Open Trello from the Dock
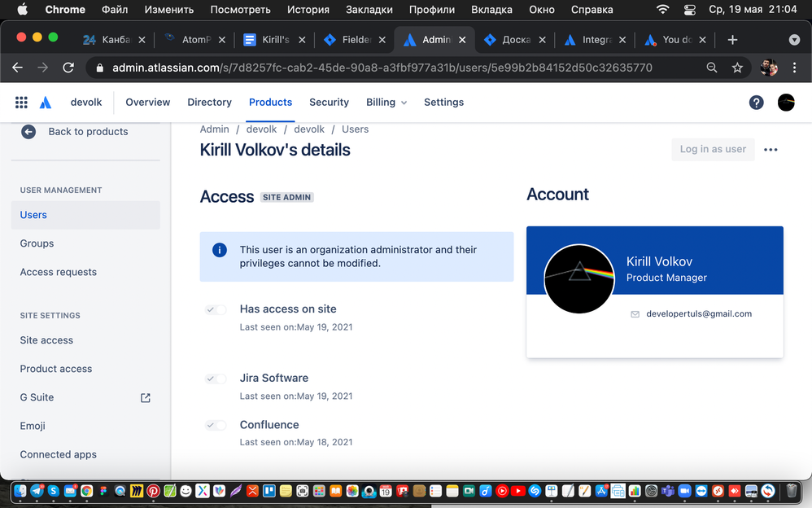The width and height of the screenshot is (812, 508). pyautogui.click(x=269, y=491)
